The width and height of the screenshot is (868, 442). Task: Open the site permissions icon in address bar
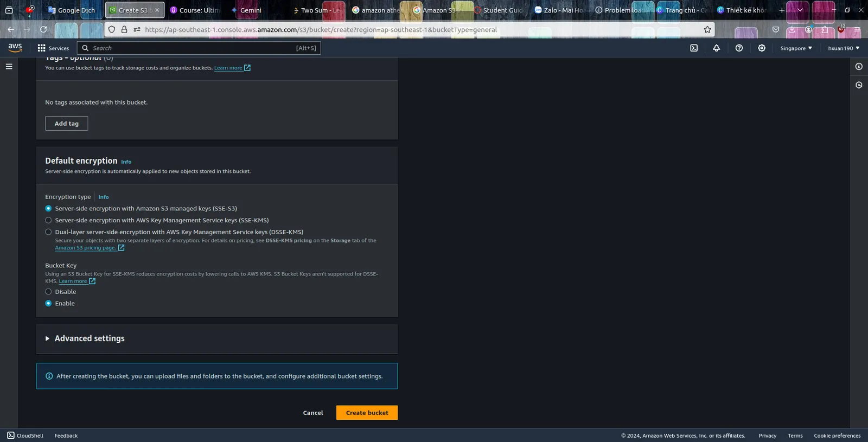(137, 30)
